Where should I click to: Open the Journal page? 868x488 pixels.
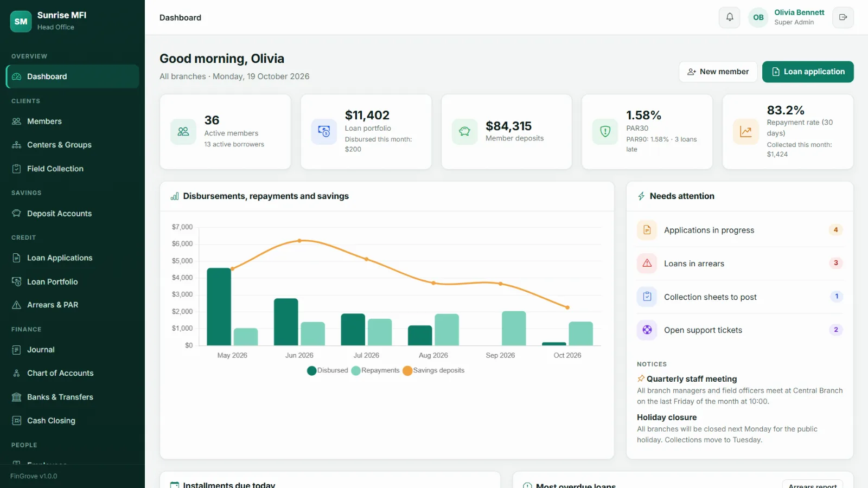point(72,350)
